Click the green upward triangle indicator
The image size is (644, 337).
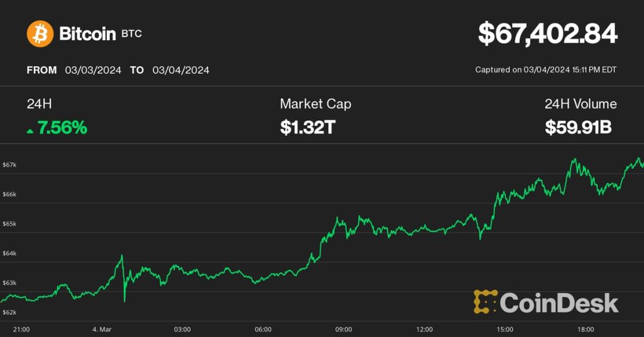(30, 130)
